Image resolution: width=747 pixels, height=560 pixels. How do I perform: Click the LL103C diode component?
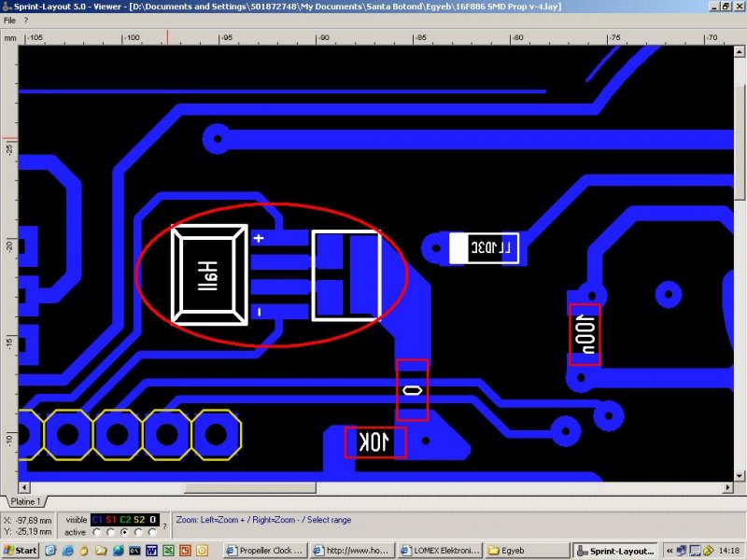484,247
